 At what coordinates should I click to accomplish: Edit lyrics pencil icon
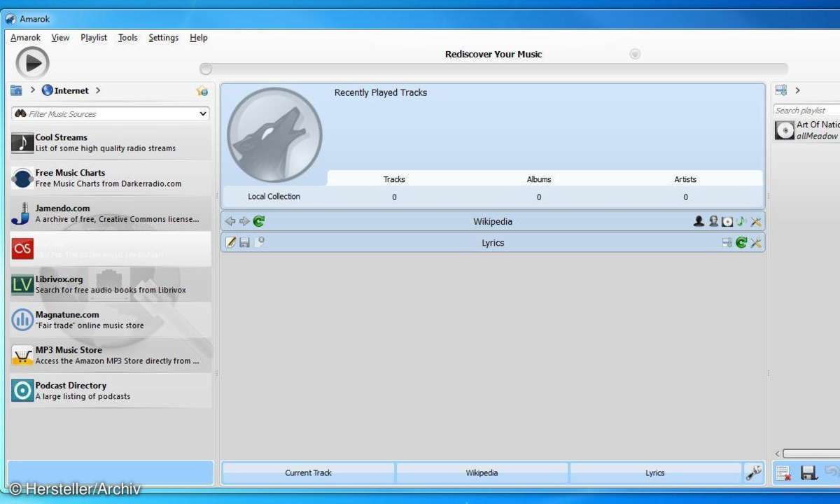230,243
